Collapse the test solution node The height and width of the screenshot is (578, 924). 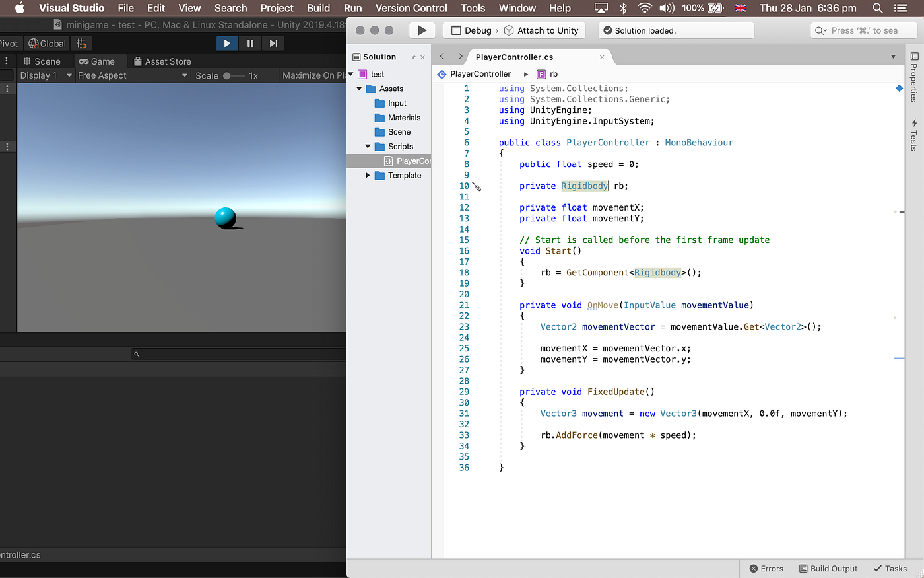(350, 74)
